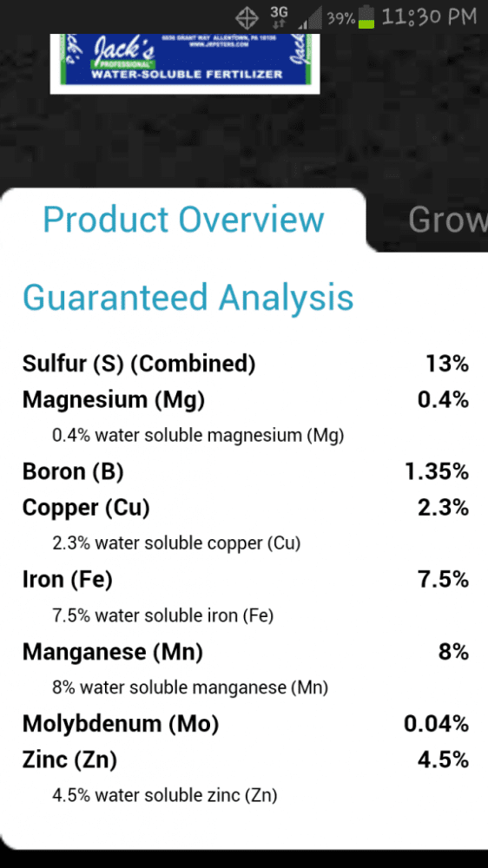This screenshot has width=488, height=868.
Task: Open the Jack's fertilizer product image
Action: pos(184,63)
